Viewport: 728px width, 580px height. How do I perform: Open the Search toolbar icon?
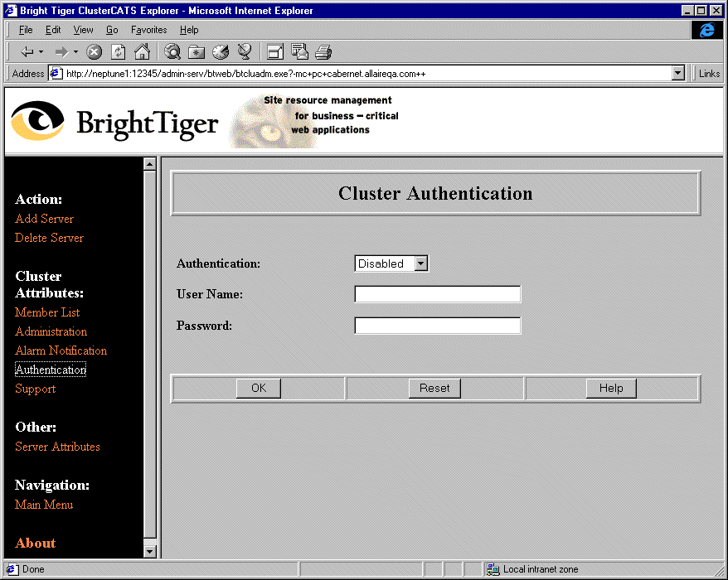pyautogui.click(x=172, y=52)
